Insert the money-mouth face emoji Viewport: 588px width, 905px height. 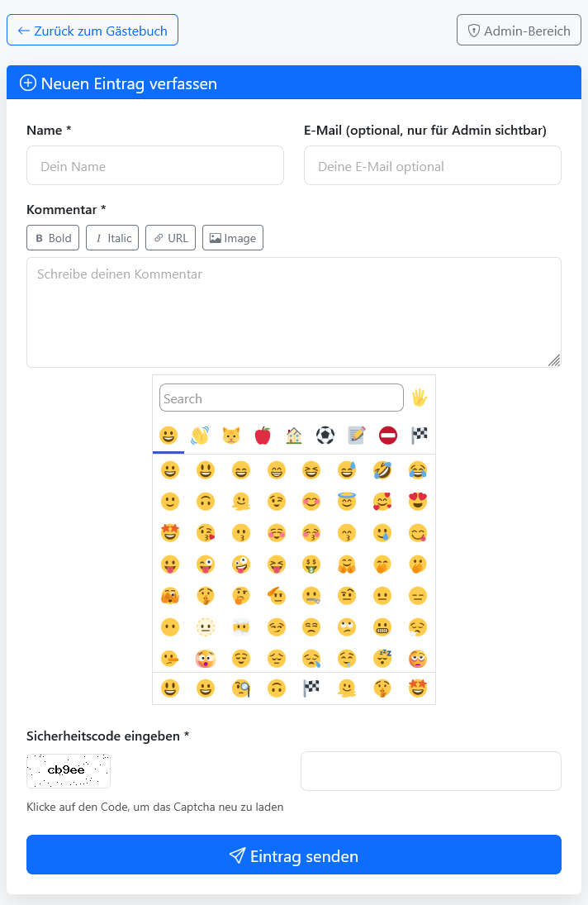(x=311, y=564)
